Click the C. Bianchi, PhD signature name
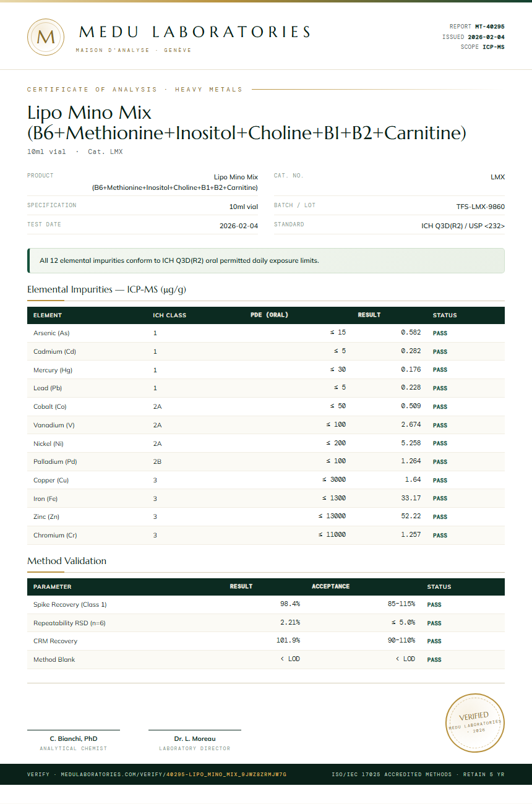Image resolution: width=532 pixels, height=804 pixels. tap(74, 738)
